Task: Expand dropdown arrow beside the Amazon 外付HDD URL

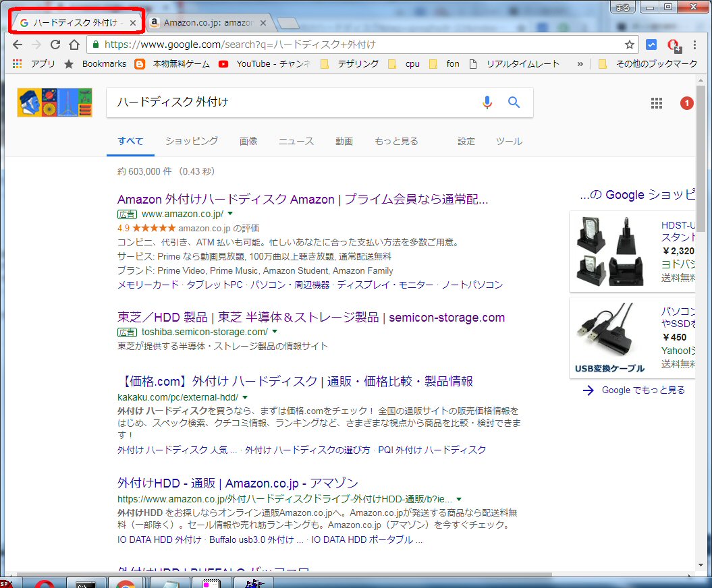Action: [x=459, y=498]
